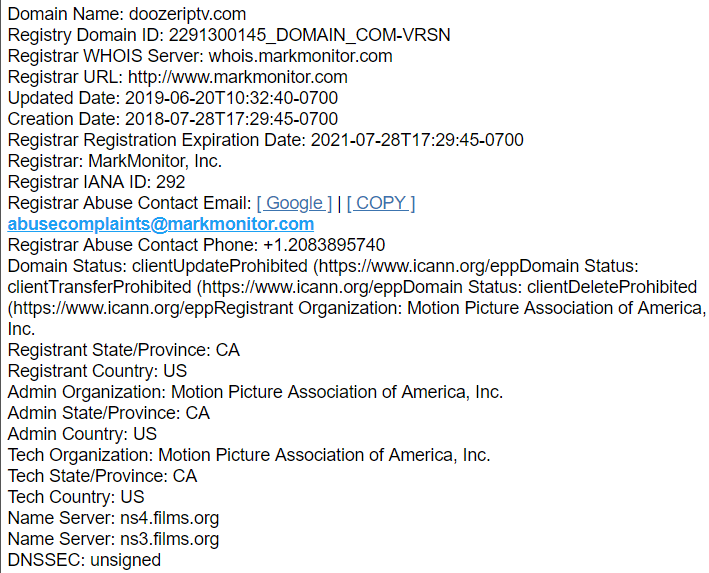Click the clientUpdateProhibited domain status text
The width and height of the screenshot is (709, 573).
coord(220,266)
